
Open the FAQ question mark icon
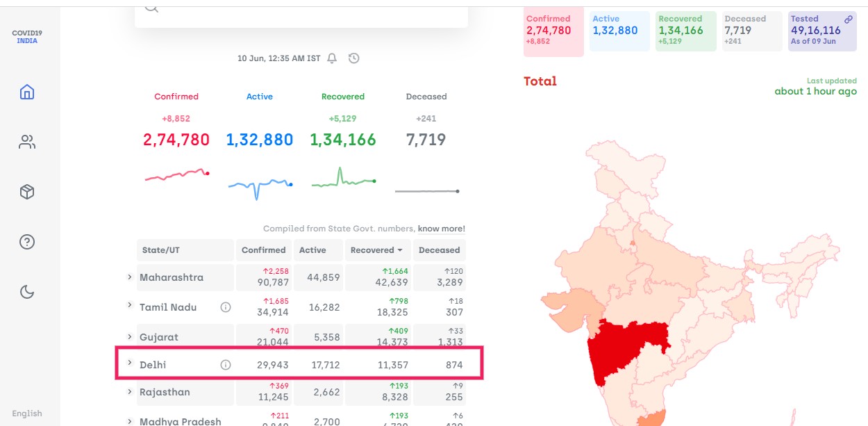27,242
